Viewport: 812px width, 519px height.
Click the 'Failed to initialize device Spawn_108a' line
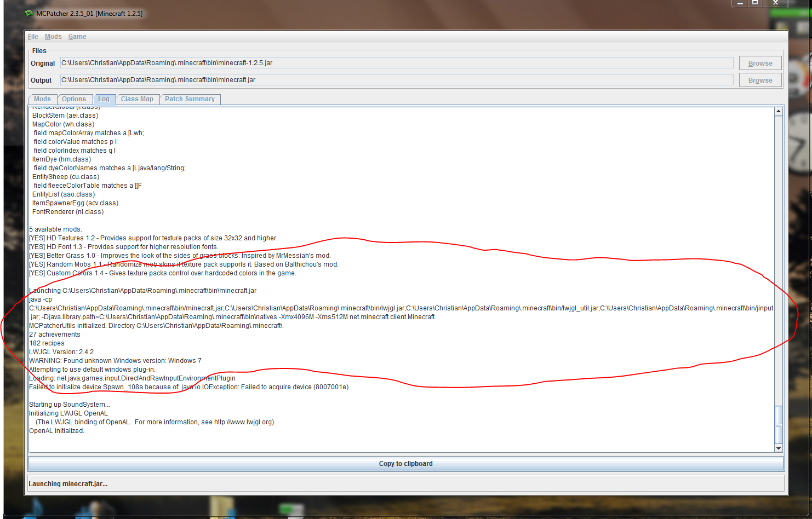coord(189,387)
